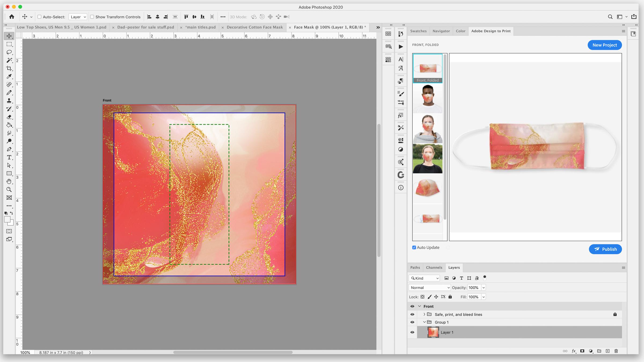Open the Opacity dropdown arrow
Image resolution: width=644 pixels, height=362 pixels.
(x=484, y=287)
